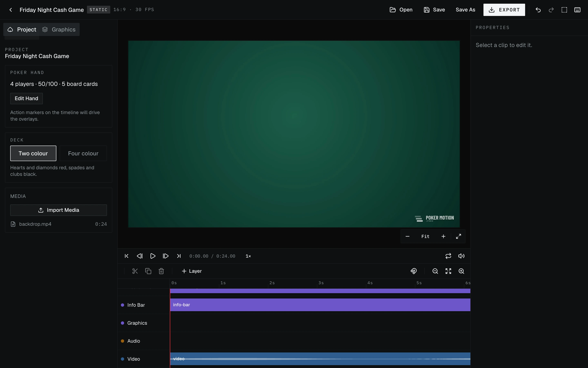
Task: Step back one frame
Action: pos(139,256)
